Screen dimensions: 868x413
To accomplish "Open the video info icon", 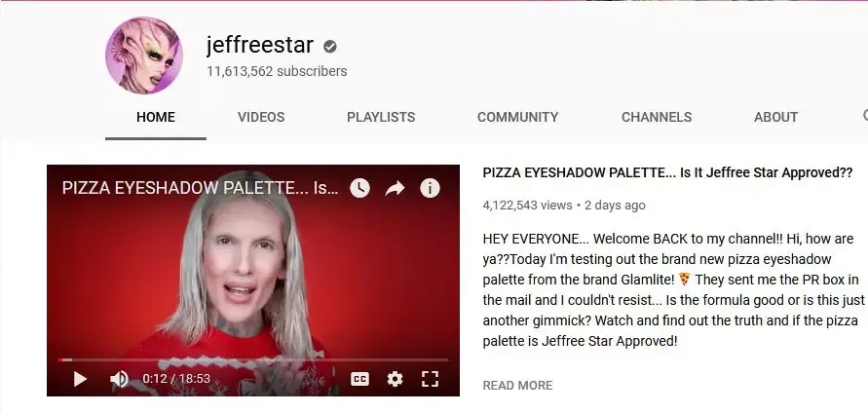I will (430, 188).
